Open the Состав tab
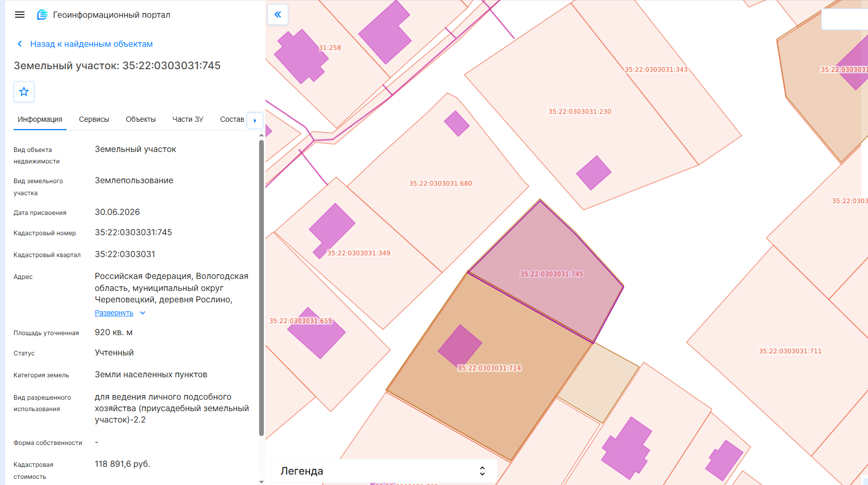868x485 pixels. point(232,119)
